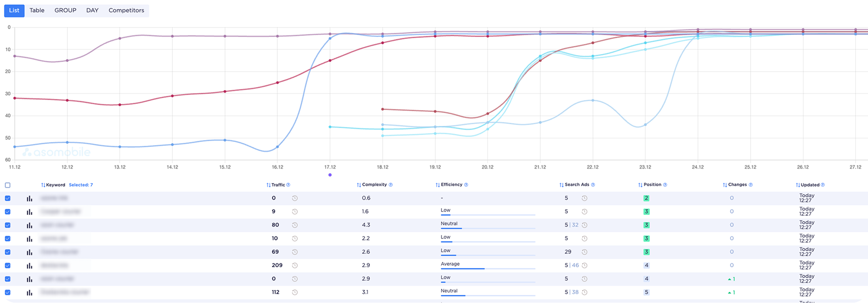Image resolution: width=868 pixels, height=303 pixels.
Task: Uncheck the row with traffic 9
Action: point(8,212)
